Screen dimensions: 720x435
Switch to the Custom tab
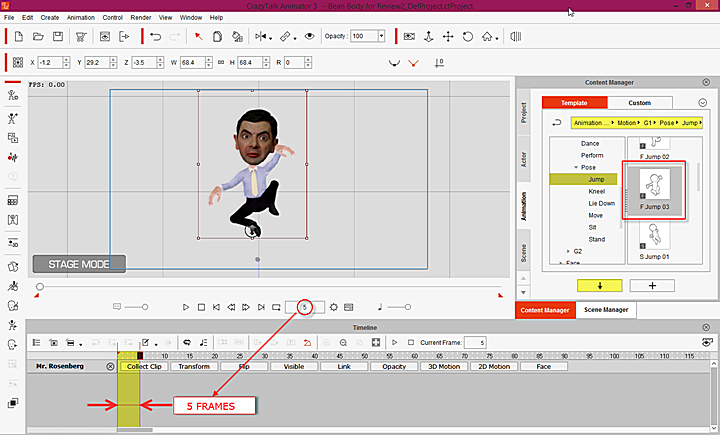tap(640, 102)
